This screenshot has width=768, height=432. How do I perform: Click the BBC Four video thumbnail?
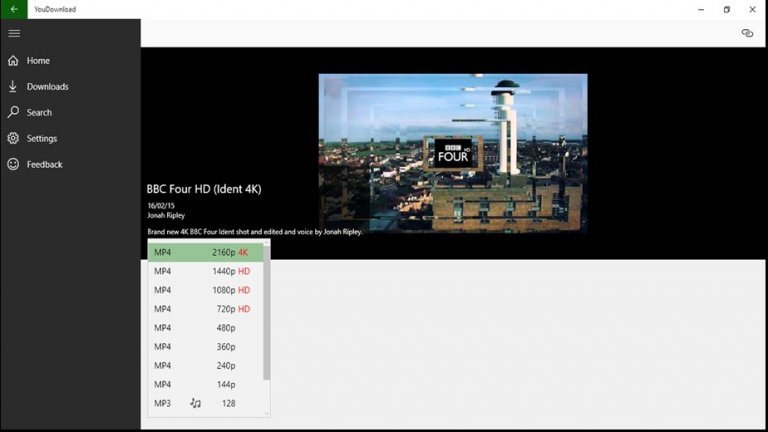[x=453, y=153]
